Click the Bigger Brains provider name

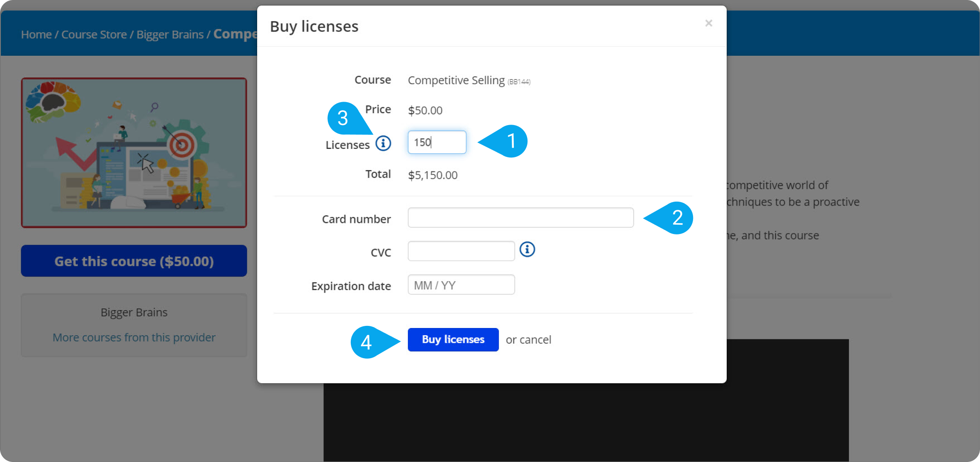134,312
